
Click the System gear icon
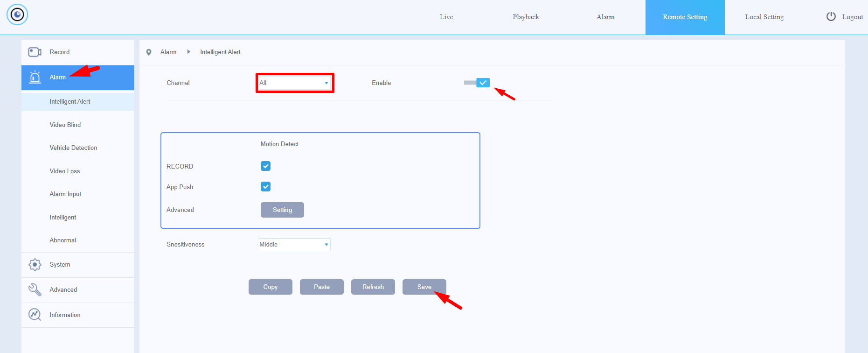[x=35, y=265]
